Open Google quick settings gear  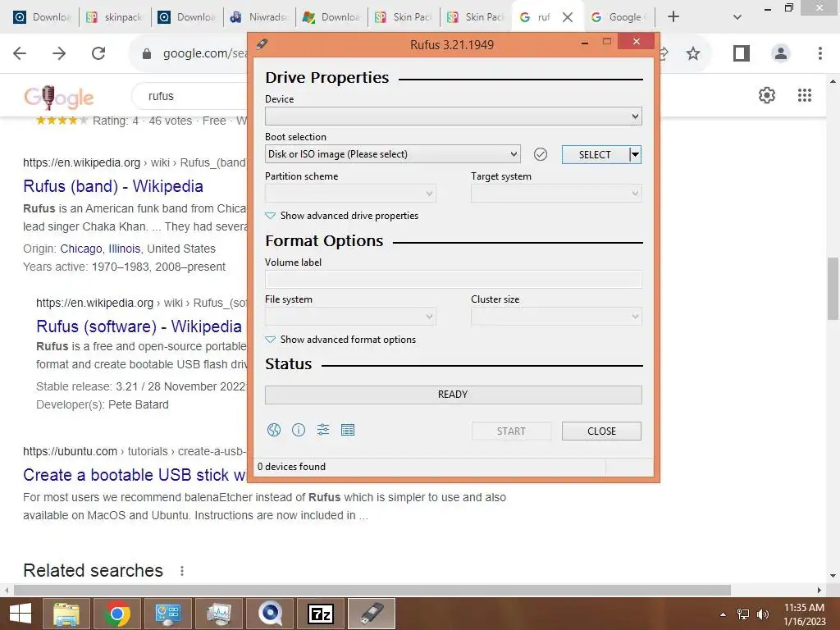point(767,95)
